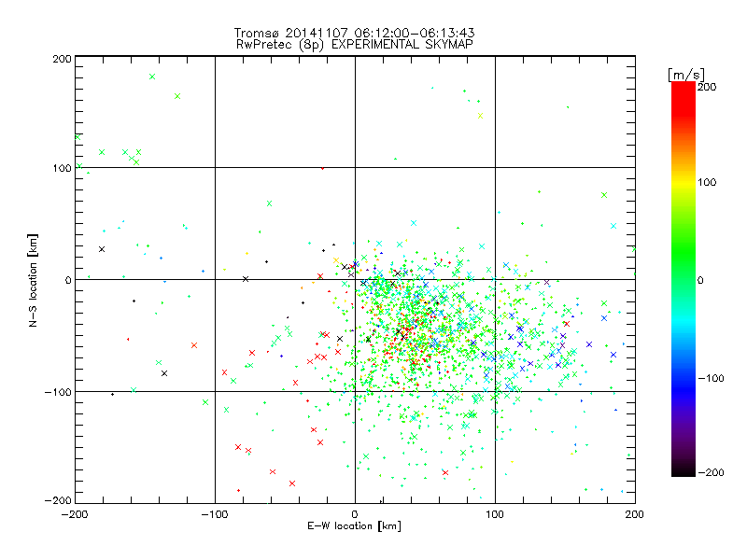Screen dimensions: 747x560
Task: Click the 'E-W location [km]' axis label
Action: tap(354, 526)
